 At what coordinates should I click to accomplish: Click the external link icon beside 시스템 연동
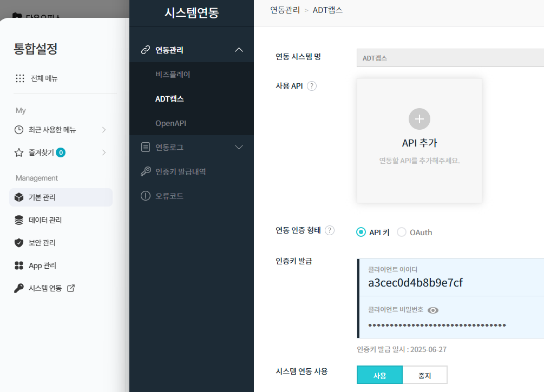(70, 288)
